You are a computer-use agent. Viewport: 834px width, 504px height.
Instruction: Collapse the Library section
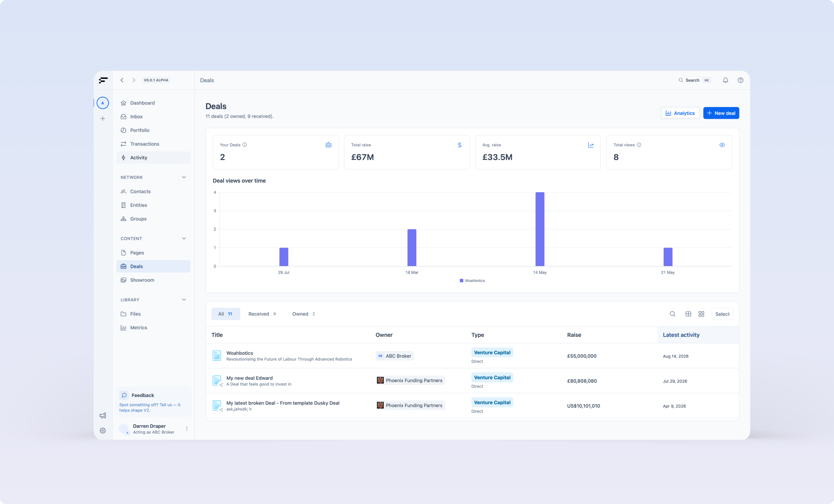[184, 300]
